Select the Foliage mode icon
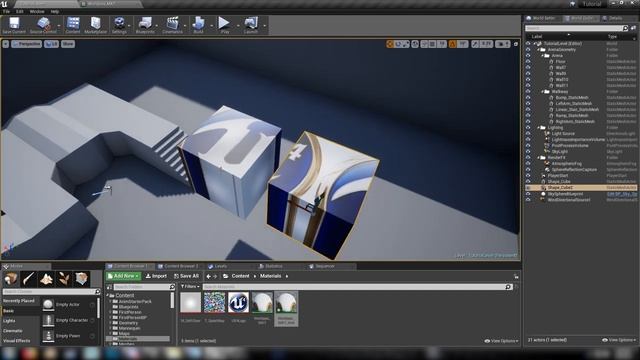The width and height of the screenshot is (640, 360). pyautogui.click(x=64, y=279)
